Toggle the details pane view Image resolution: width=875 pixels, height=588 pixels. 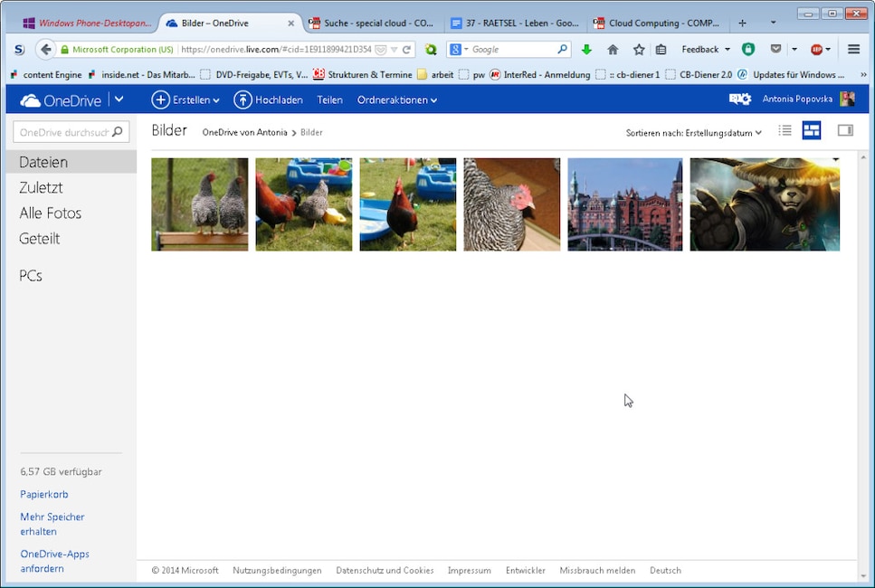pos(844,130)
